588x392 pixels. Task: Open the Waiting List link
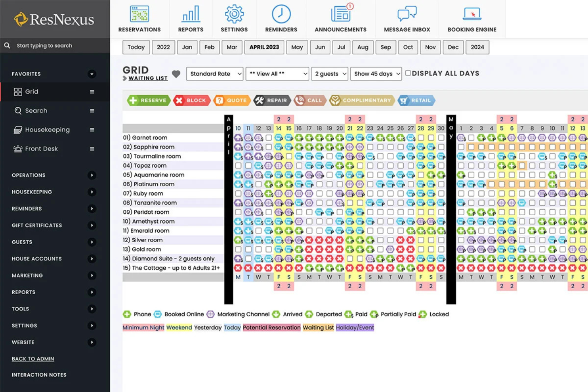click(x=148, y=78)
